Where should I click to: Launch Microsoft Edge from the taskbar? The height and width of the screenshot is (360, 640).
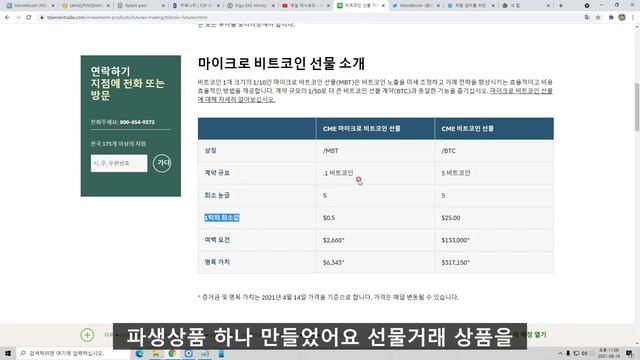coord(140,353)
